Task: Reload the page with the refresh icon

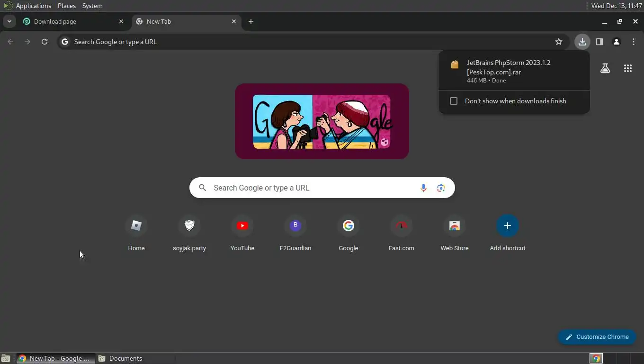Action: pos(45,42)
